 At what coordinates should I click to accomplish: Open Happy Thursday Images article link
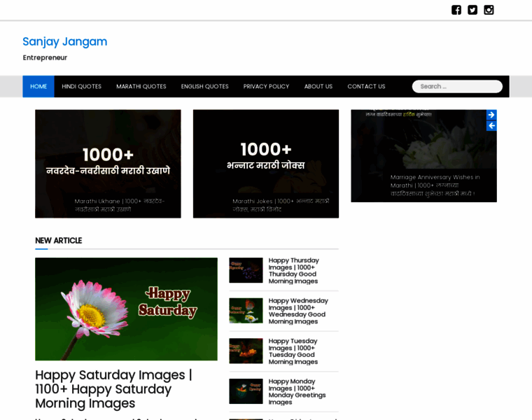click(x=293, y=270)
